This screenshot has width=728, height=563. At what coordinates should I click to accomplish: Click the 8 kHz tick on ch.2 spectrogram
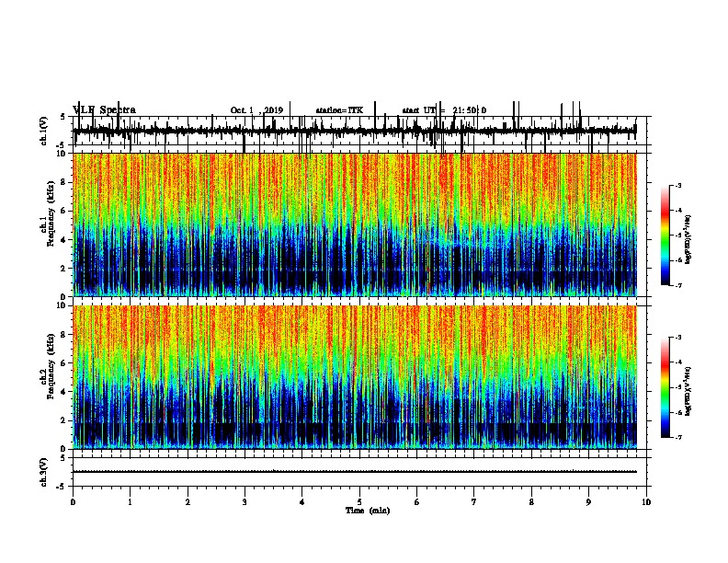click(64, 335)
